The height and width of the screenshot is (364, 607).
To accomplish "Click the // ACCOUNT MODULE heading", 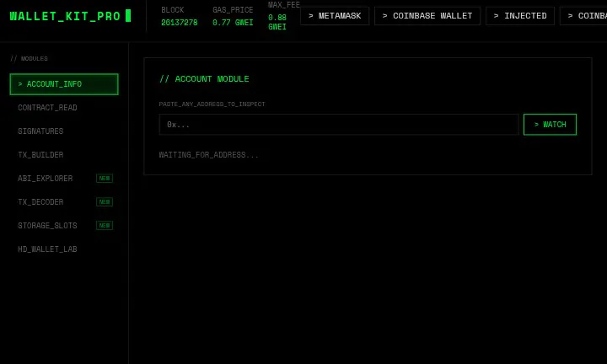I will click(204, 79).
